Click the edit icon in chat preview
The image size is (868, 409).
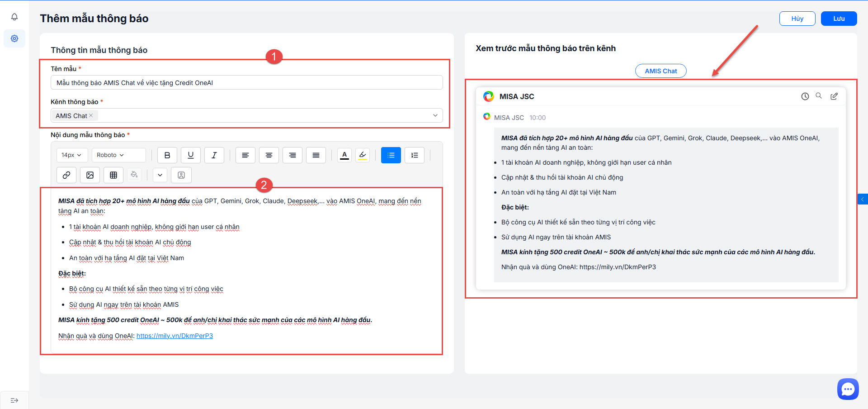[x=834, y=96]
